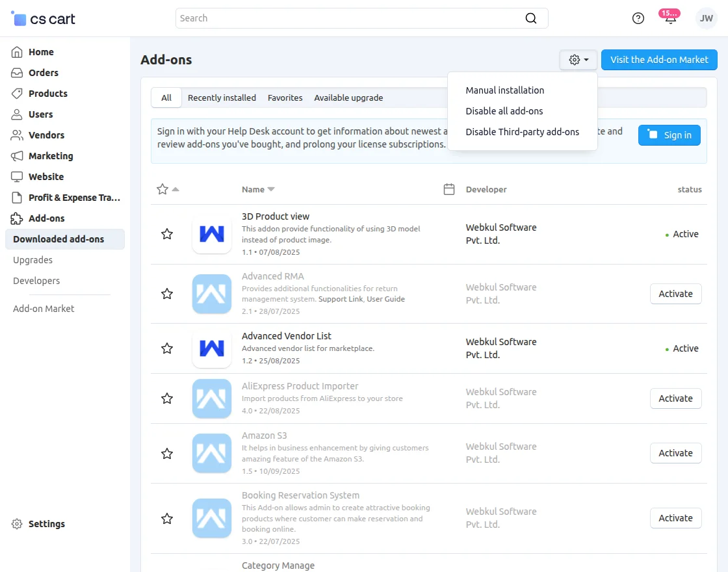This screenshot has width=728, height=572.
Task: Sort add-ons by Name column
Action: coord(258,189)
